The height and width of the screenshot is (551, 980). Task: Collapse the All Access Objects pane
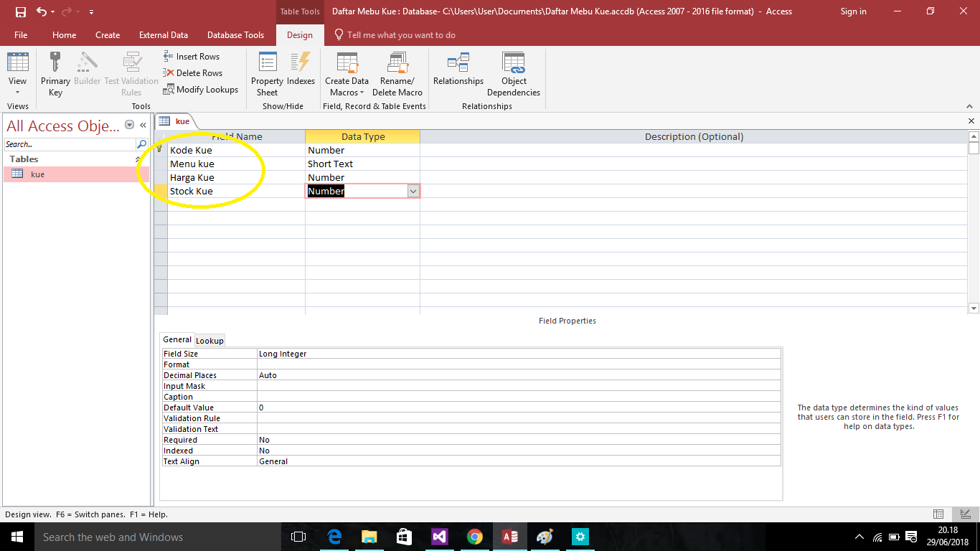[x=143, y=125]
